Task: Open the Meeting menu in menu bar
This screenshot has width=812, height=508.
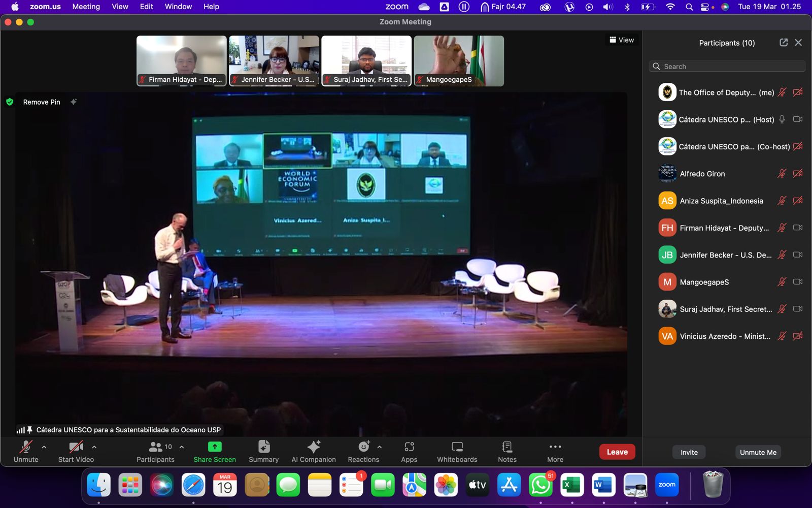Action: (x=86, y=7)
